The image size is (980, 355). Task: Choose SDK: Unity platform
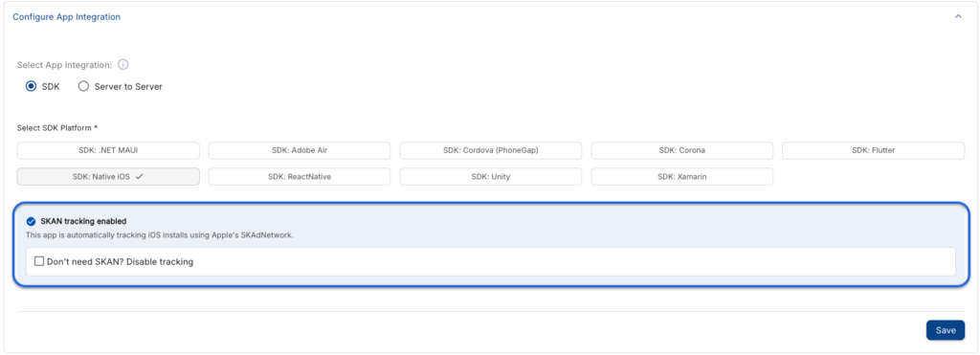491,177
